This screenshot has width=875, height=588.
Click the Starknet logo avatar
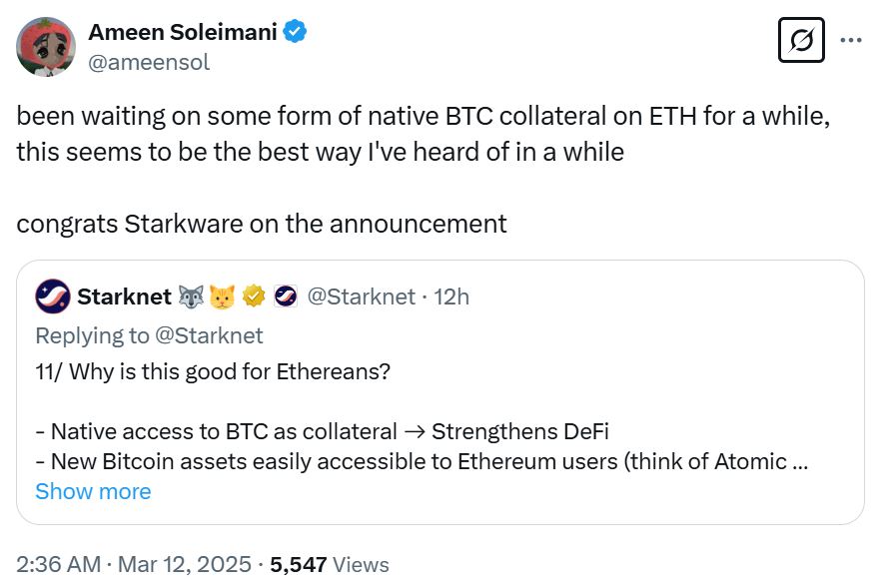click(x=52, y=296)
